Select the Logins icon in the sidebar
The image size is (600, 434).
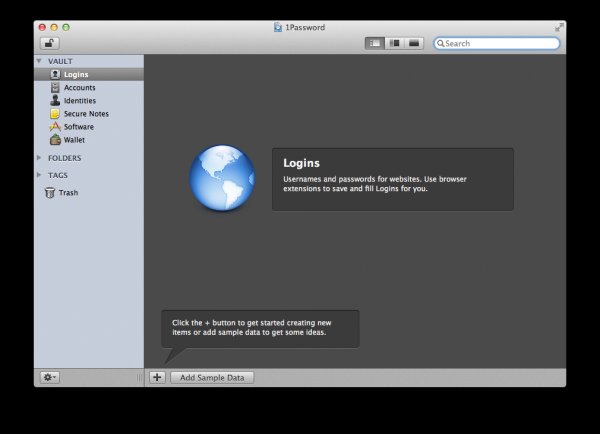tap(55, 74)
